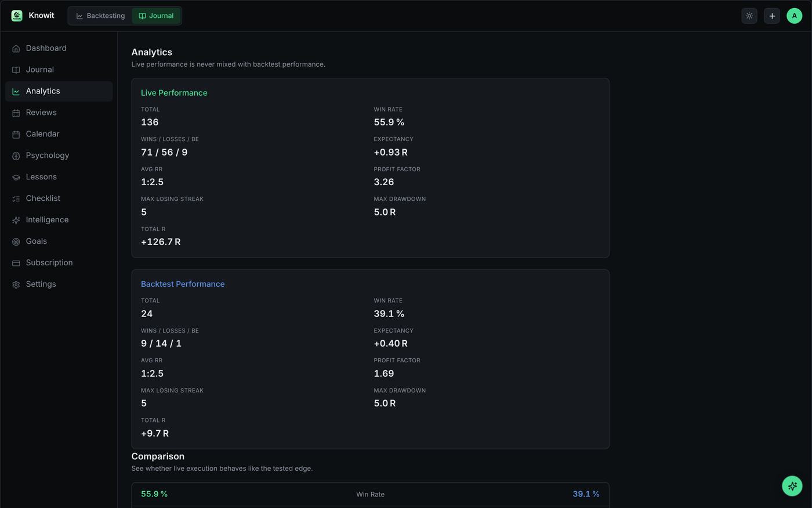Viewport: 812px width, 508px height.
Task: Click the Knowit brand name
Action: tap(41, 16)
